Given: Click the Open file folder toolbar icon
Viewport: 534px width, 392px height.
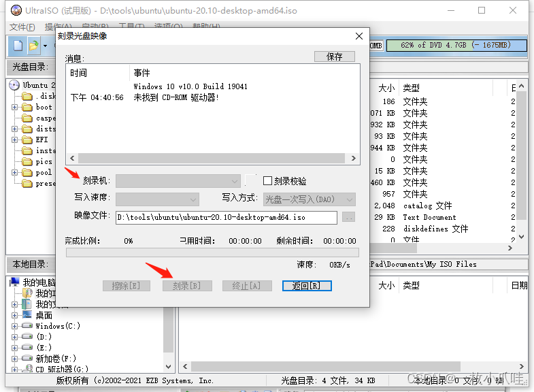Looking at the screenshot, I should tap(34, 46).
